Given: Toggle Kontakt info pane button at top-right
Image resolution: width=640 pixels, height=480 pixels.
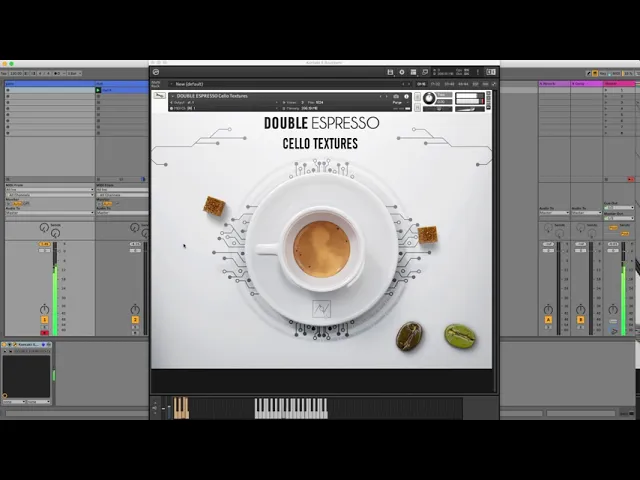Looking at the screenshot, I should point(491,72).
